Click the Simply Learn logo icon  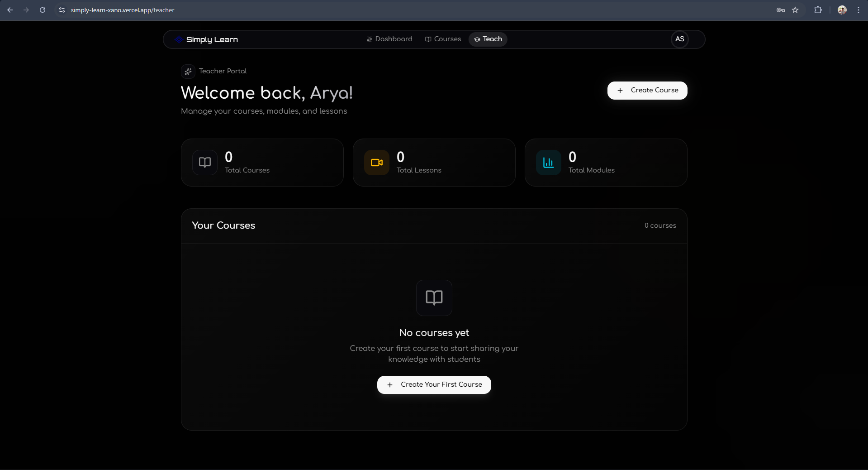coord(178,39)
